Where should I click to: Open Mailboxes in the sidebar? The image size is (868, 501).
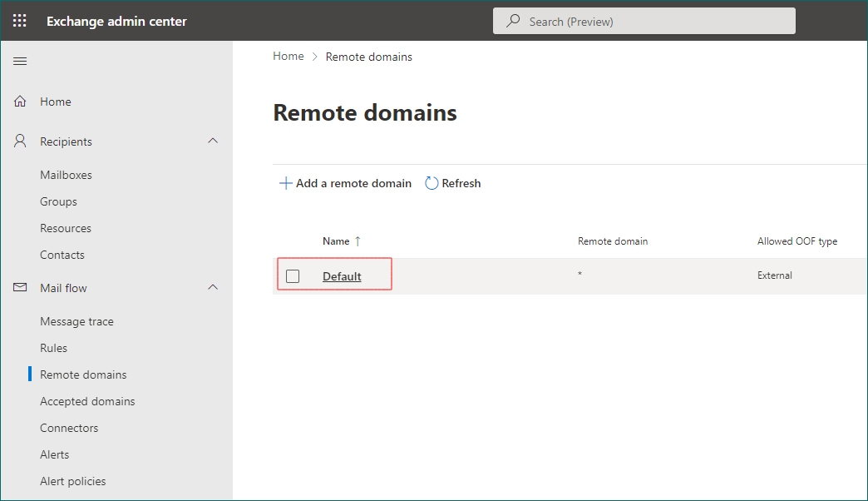click(66, 175)
